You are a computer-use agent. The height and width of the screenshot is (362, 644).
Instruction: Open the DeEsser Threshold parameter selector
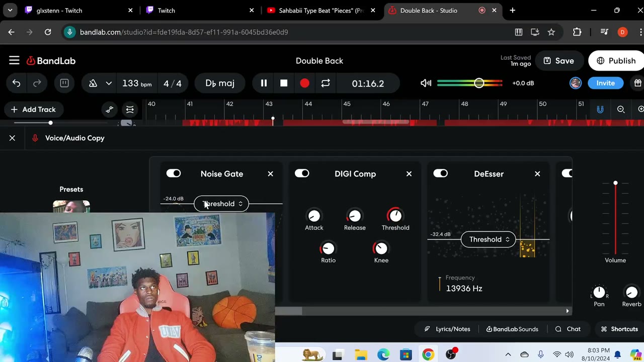click(x=489, y=239)
